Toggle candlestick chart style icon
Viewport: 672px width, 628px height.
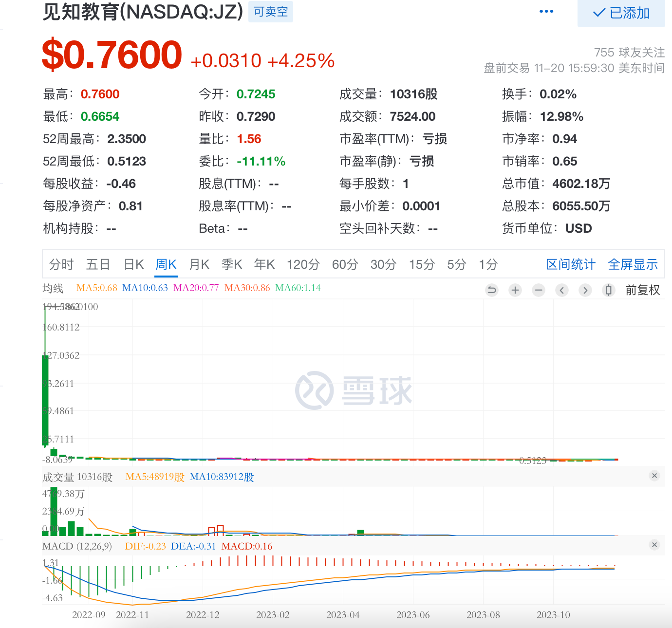tap(608, 291)
